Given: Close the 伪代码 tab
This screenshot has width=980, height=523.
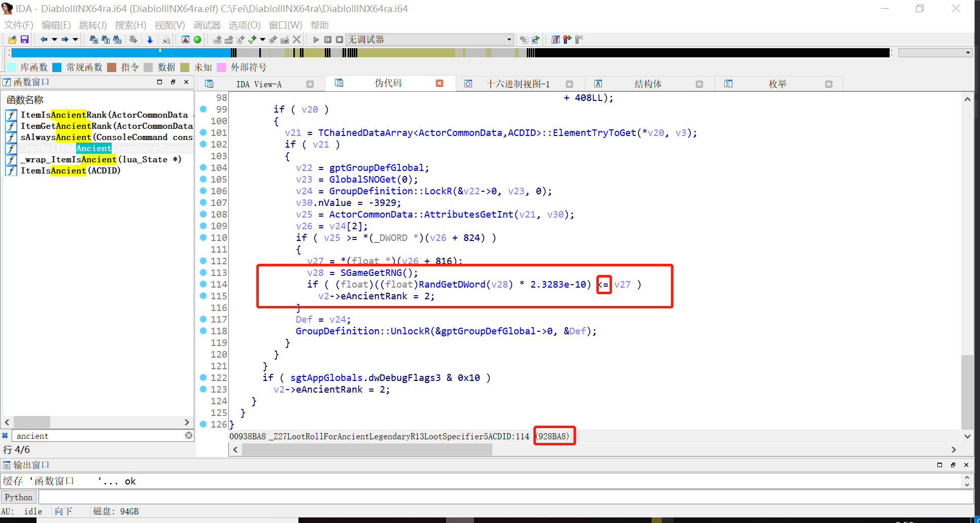Looking at the screenshot, I should (x=440, y=83).
